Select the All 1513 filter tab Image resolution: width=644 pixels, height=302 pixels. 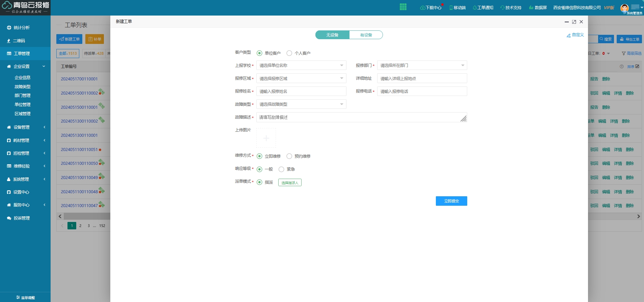click(x=68, y=53)
